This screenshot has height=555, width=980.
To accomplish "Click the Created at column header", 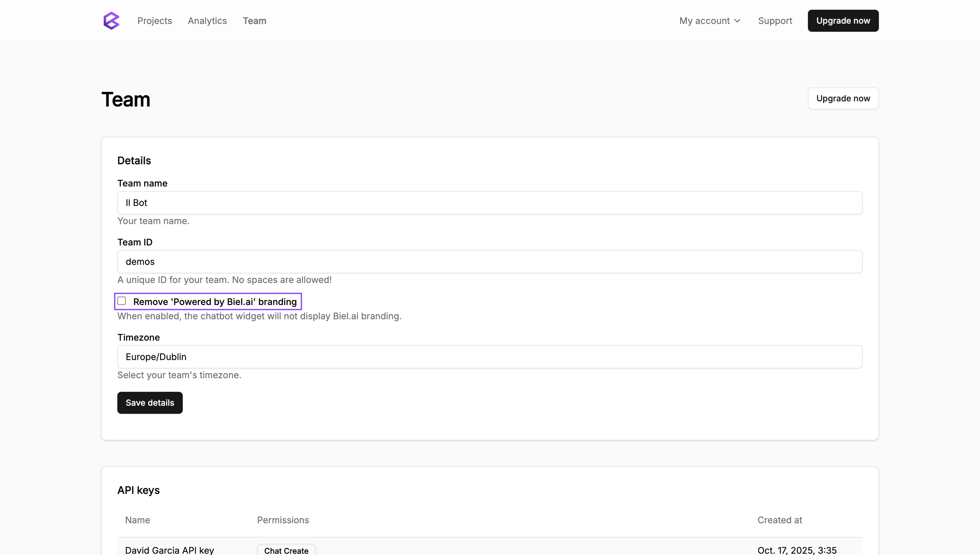I will pyautogui.click(x=779, y=520).
